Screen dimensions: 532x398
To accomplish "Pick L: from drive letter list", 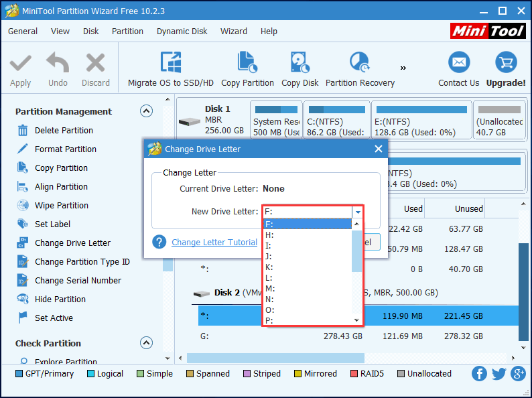I will coord(308,278).
